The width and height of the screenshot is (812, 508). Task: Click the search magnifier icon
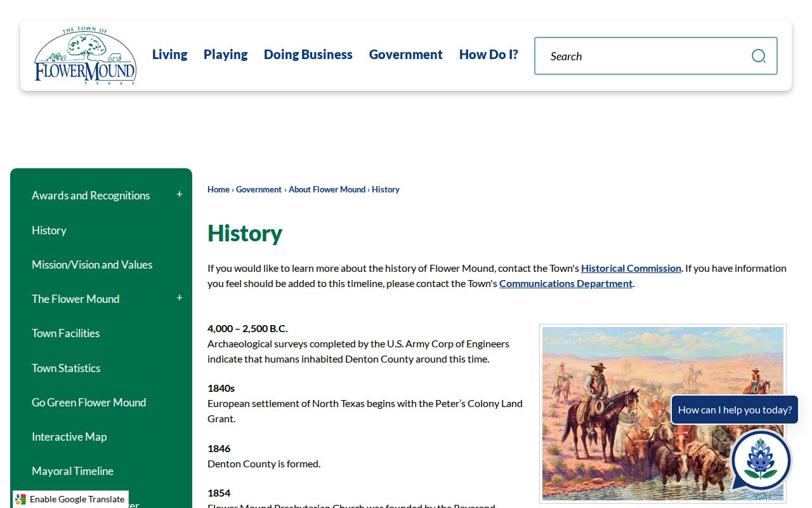(758, 56)
